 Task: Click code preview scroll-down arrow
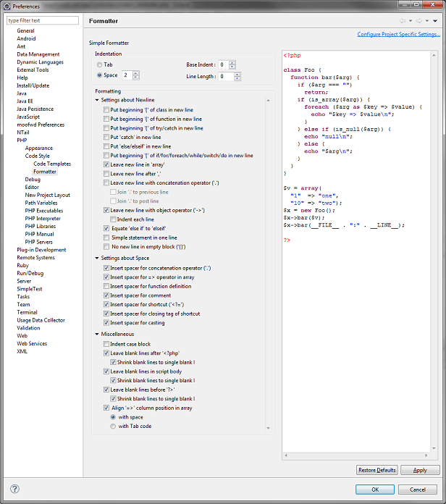434,448
